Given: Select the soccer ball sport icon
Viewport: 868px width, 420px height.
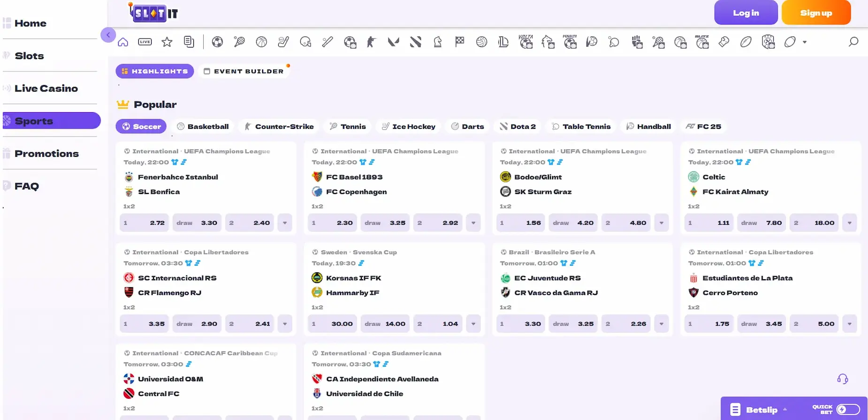Looking at the screenshot, I should tap(217, 42).
